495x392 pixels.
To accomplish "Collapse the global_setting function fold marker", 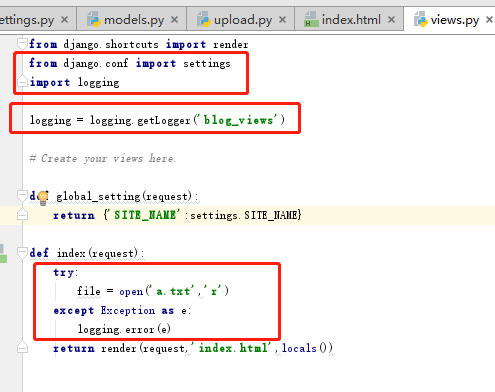I will tap(22, 196).
